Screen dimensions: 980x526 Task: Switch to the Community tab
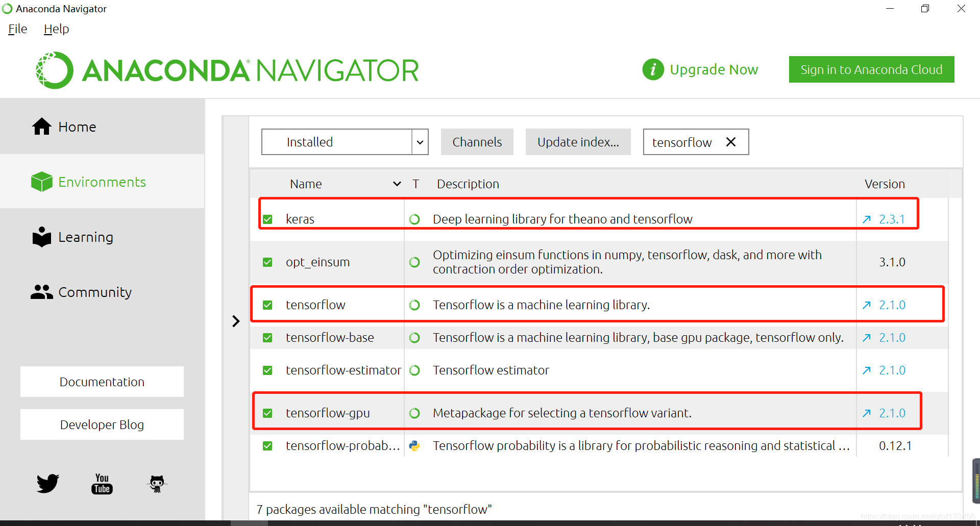coord(102,292)
